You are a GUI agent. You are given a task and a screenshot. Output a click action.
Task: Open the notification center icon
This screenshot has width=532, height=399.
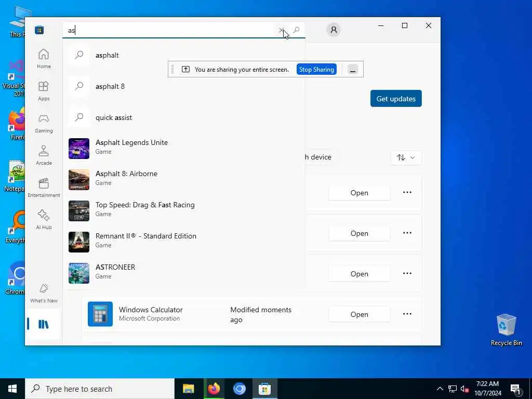tap(516, 389)
